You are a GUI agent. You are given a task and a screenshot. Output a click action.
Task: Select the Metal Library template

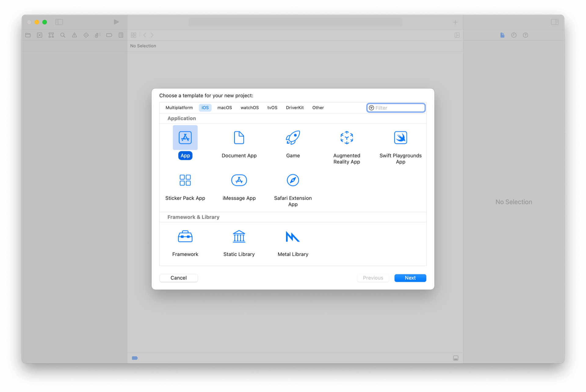(293, 236)
